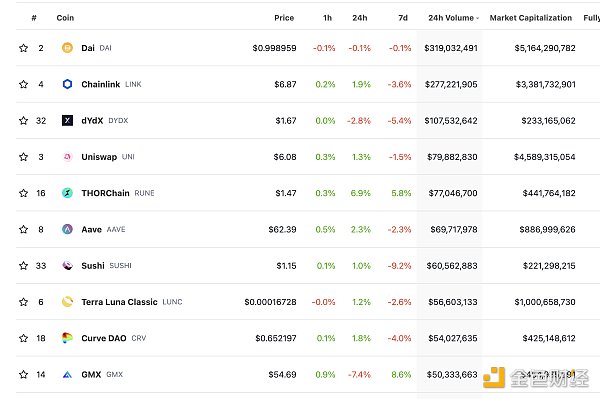Open the Dai coin page
The height and width of the screenshot is (399, 600).
[x=88, y=48]
